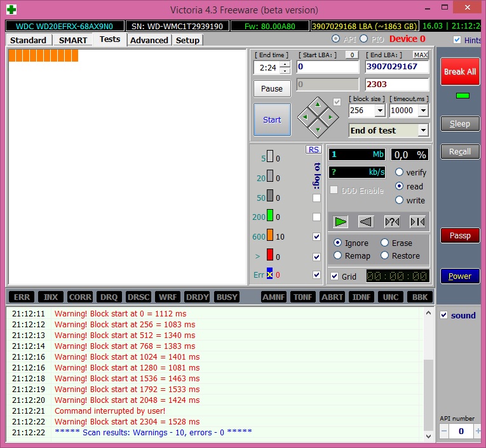The height and width of the screenshot is (448, 486).
Task: Switch to the Advanced tab
Action: coord(149,40)
